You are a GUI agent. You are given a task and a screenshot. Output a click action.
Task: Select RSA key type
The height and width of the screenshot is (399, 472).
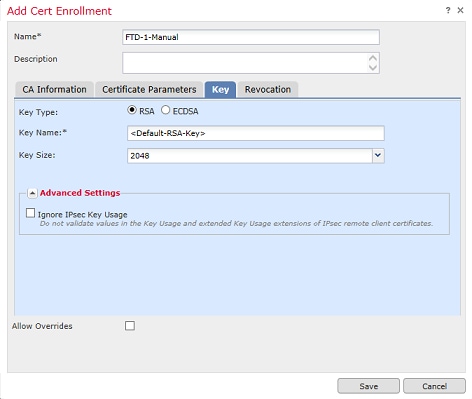[132, 110]
